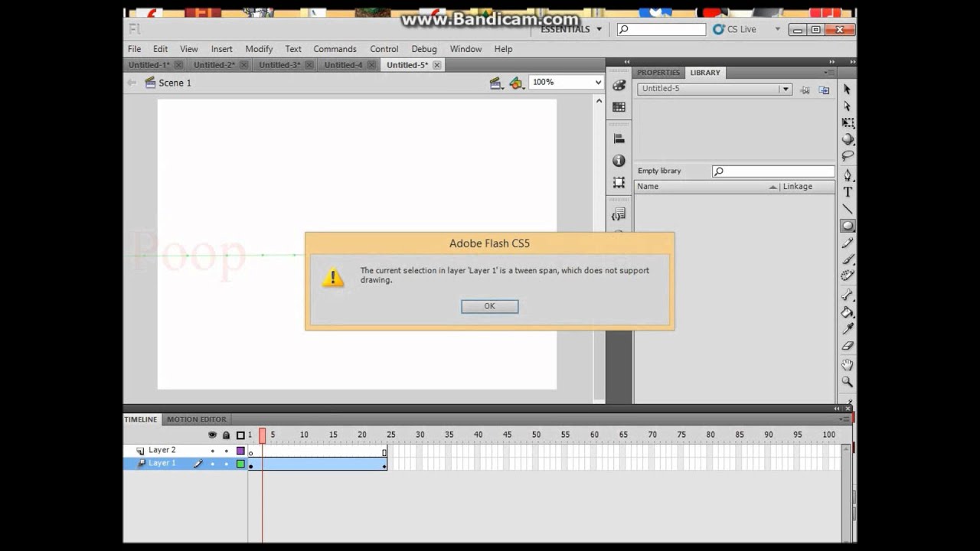
Task: Toggle lock dot for Layer 1
Action: click(x=226, y=464)
